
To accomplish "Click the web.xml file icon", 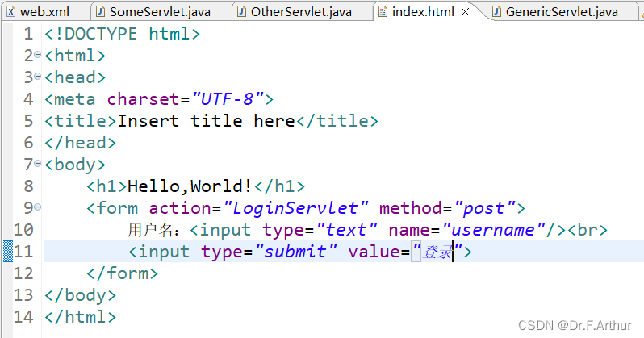I will [x=11, y=12].
